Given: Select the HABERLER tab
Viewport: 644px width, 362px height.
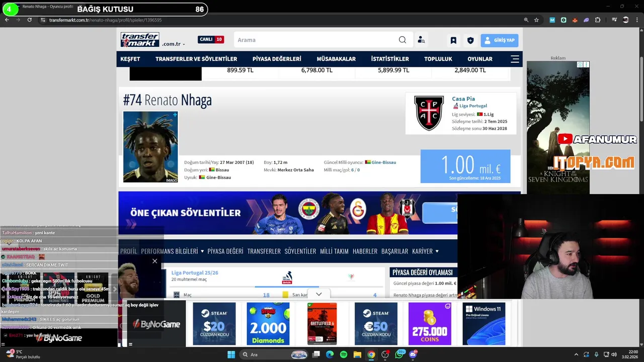Looking at the screenshot, I should 365,251.
